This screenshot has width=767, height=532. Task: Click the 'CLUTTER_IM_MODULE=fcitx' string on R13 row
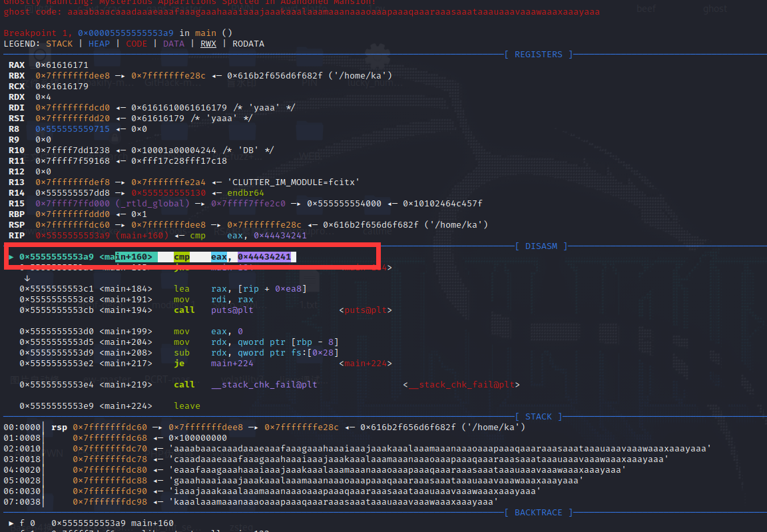tap(294, 182)
